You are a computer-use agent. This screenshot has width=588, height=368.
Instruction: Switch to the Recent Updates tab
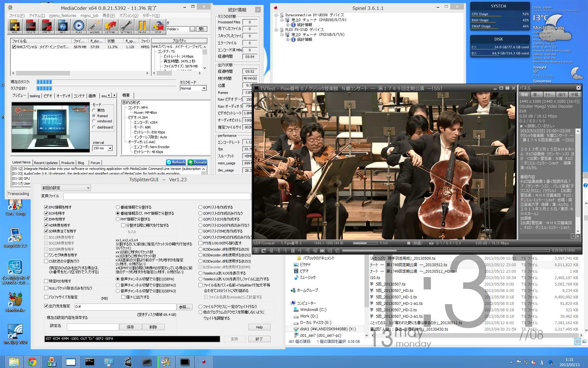(x=46, y=163)
